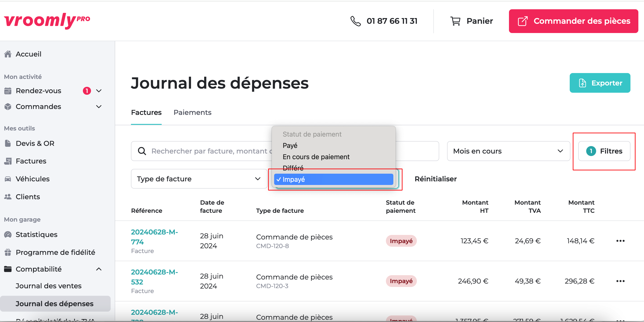Click the phone icon in header
The width and height of the screenshot is (644, 322).
[355, 21]
